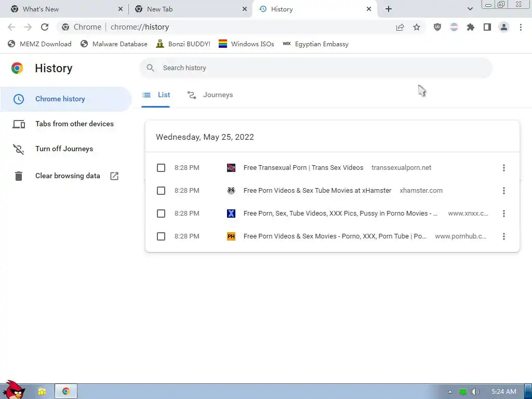Screen dimensions: 532x399
Task: Select the List view tab
Action: click(x=156, y=95)
